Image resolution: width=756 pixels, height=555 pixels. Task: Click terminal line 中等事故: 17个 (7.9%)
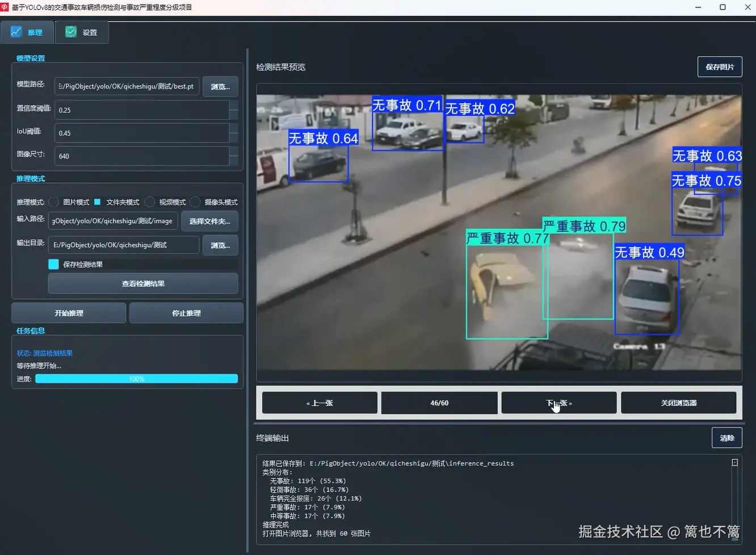pos(308,516)
